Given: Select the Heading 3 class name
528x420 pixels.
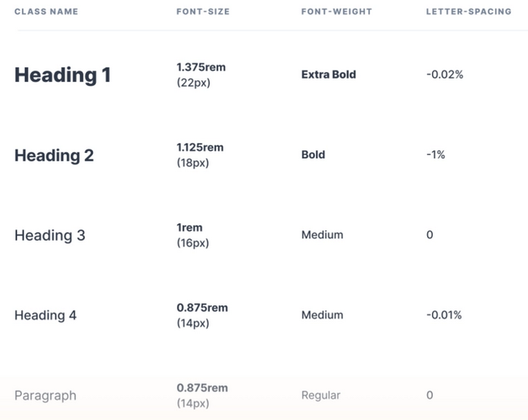Looking at the screenshot, I should [x=50, y=235].
